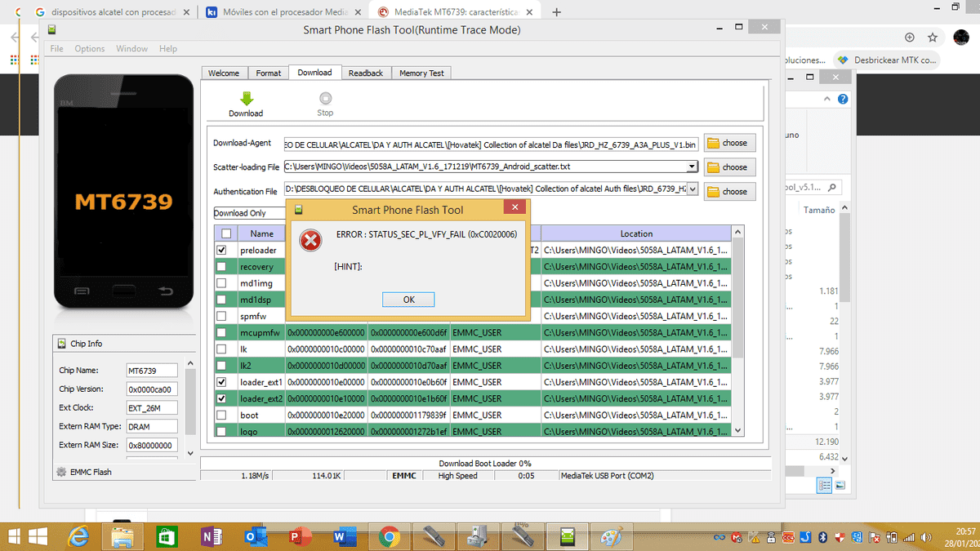Click the partition table vertical scrollbar
This screenshot has height=551, width=980.
pos(738,299)
